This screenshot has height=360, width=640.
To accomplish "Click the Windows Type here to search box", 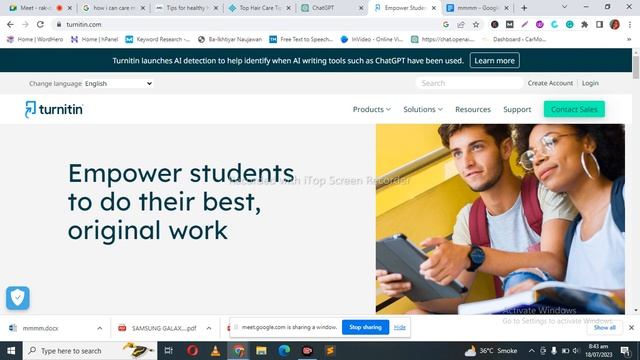I will point(90,351).
